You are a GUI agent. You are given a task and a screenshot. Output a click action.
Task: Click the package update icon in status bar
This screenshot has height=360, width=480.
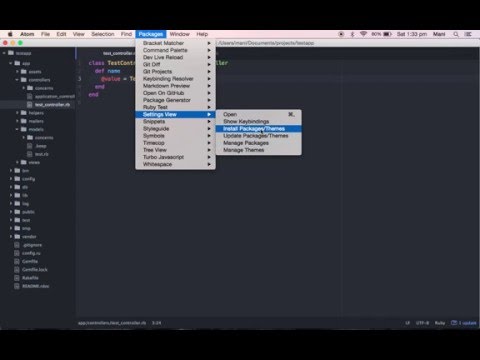pos(454,323)
